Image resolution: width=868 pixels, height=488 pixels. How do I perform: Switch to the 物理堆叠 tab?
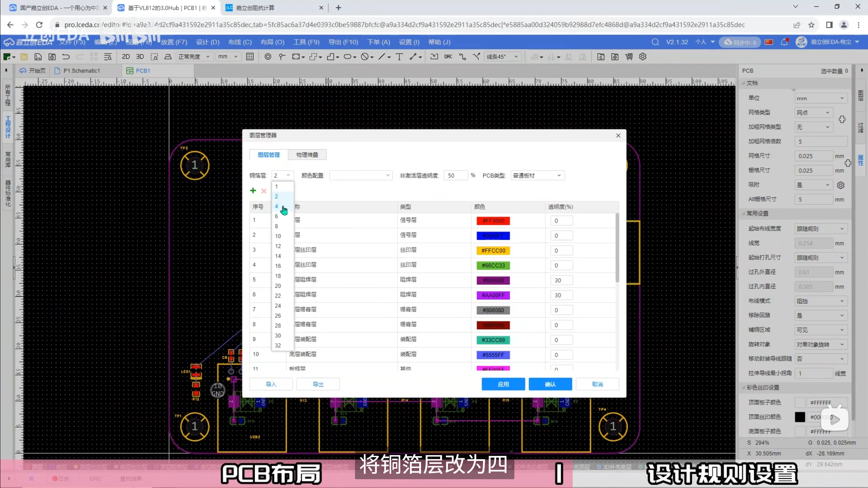click(x=307, y=155)
